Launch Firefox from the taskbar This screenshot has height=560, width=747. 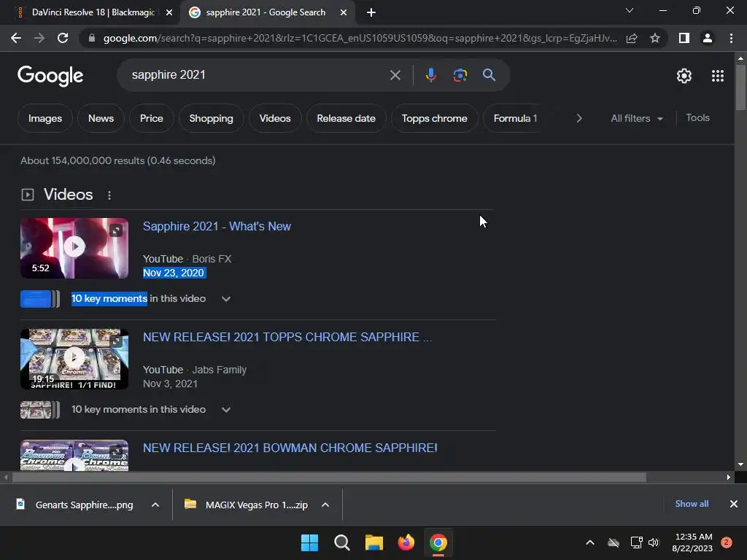tap(406, 542)
